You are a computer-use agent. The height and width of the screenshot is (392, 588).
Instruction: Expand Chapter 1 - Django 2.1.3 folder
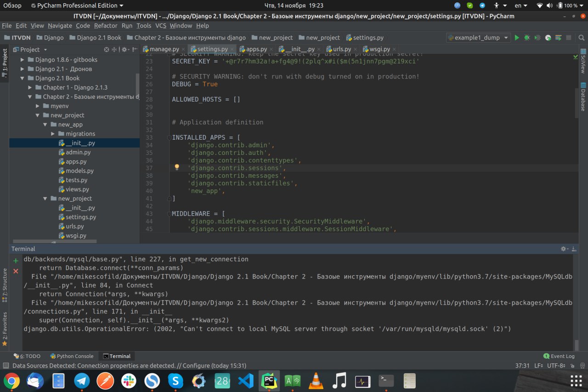pos(30,87)
